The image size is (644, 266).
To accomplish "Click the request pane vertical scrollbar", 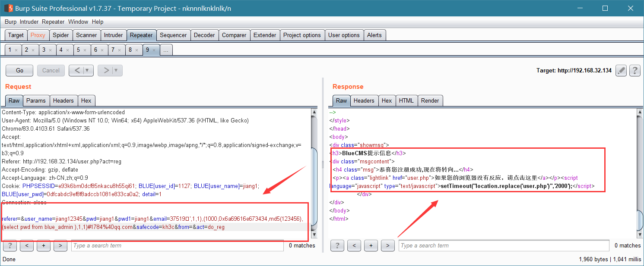I will (314, 173).
